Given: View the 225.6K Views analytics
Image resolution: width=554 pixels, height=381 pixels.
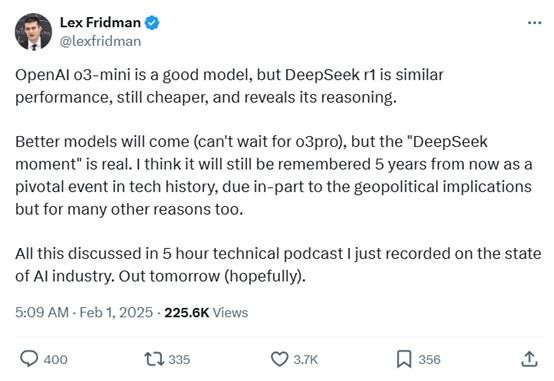Looking at the screenshot, I should pyautogui.click(x=206, y=312).
